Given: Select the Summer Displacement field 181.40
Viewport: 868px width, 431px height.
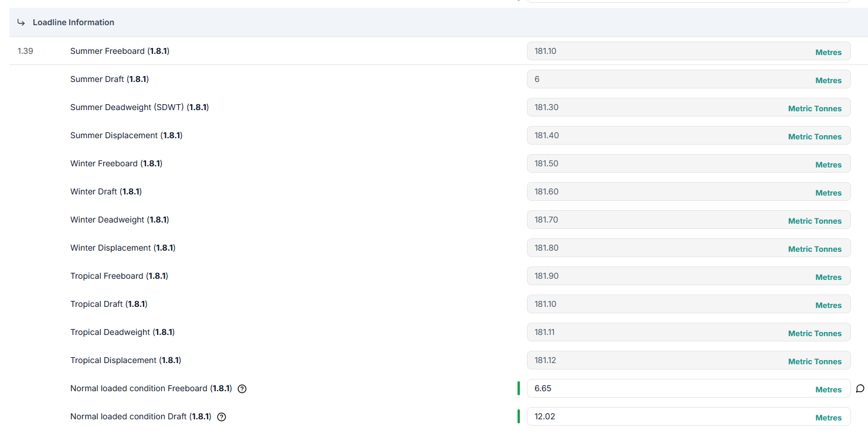Looking at the screenshot, I should pos(689,135).
